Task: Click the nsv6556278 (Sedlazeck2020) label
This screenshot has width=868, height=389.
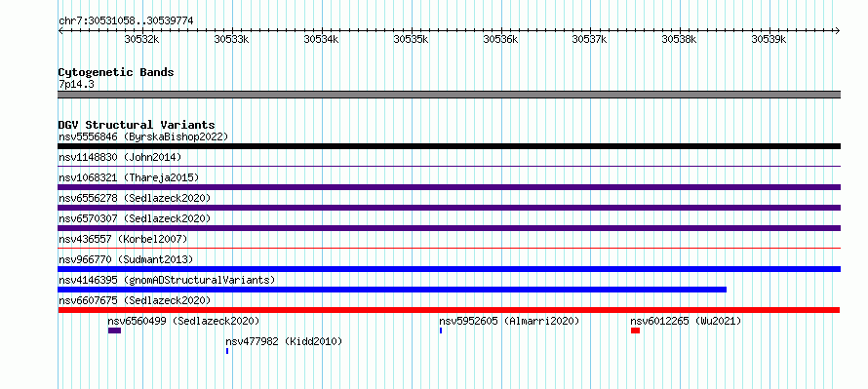Action: coord(135,198)
